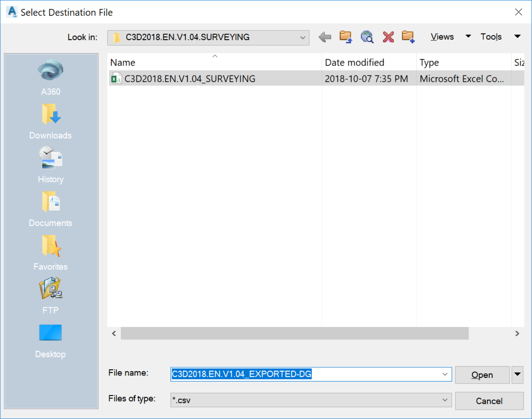Expand the Tools dropdown arrow
The height and width of the screenshot is (419, 532).
coord(517,36)
